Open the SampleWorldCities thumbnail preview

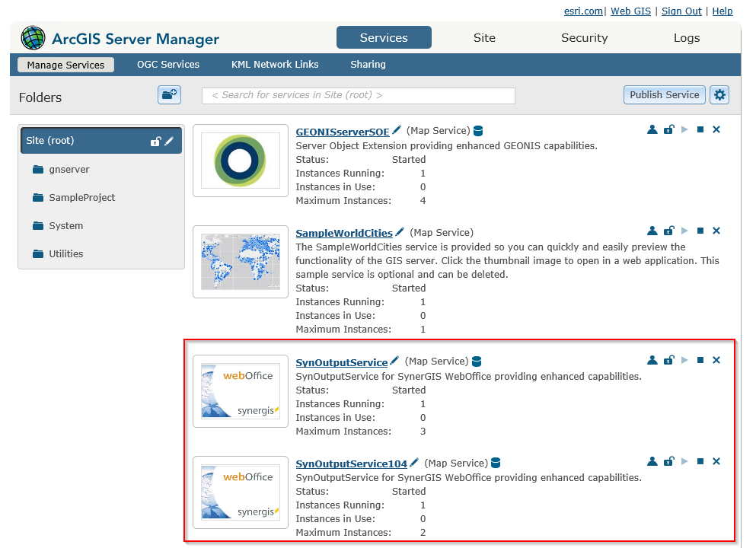[x=240, y=260]
